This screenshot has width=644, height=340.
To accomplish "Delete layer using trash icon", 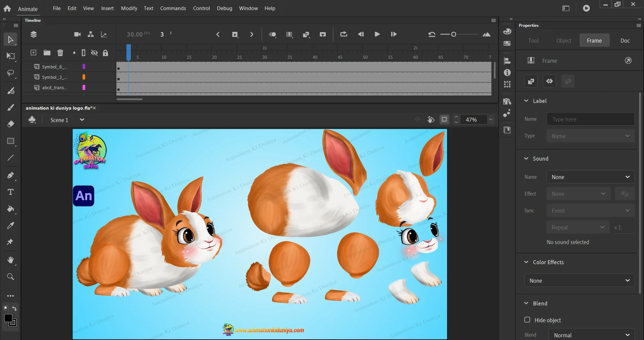I will click(x=60, y=53).
